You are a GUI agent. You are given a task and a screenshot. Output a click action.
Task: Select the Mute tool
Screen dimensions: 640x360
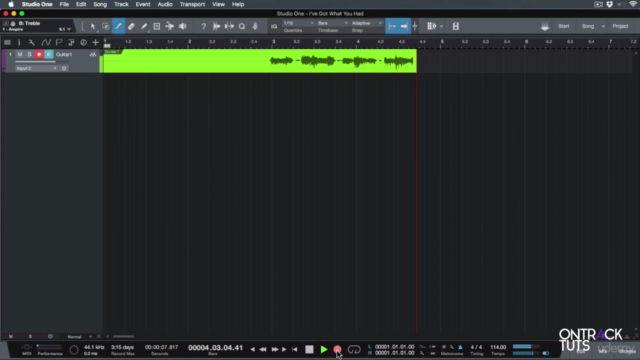pos(157,27)
